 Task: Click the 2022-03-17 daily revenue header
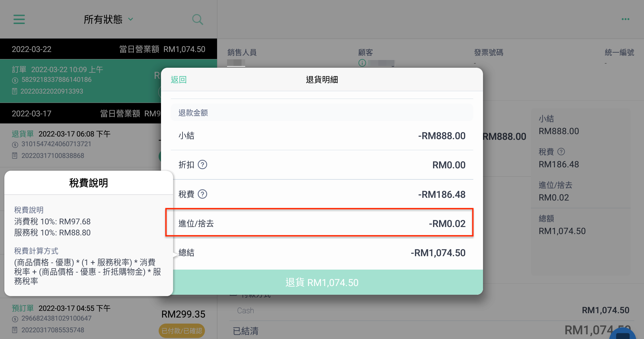point(80,113)
